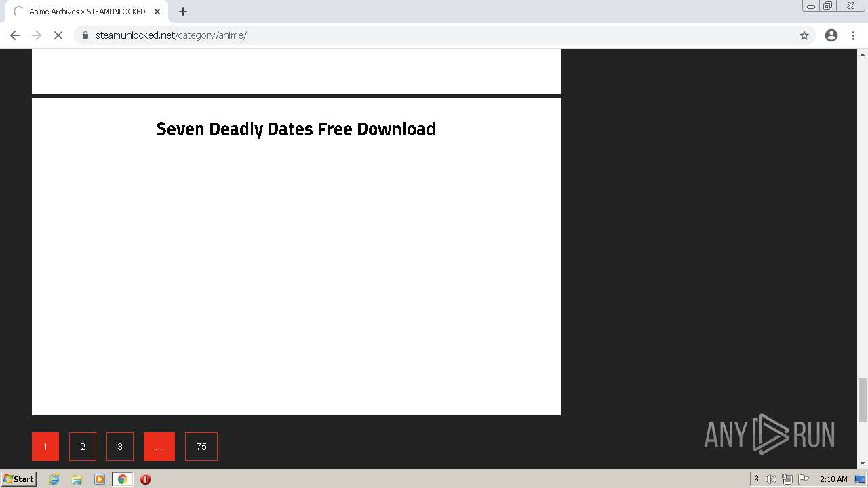This screenshot has height=488, width=868.
Task: Open Opera browser from taskbar
Action: [145, 479]
